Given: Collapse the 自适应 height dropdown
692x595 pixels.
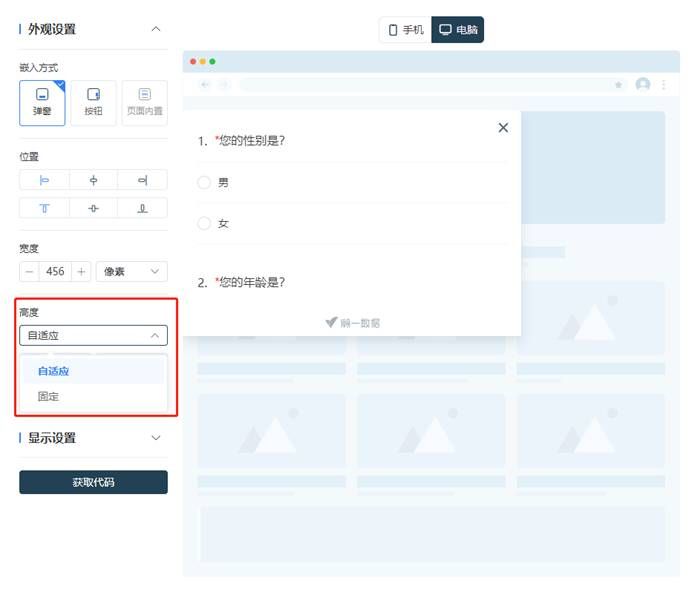Looking at the screenshot, I should [93, 335].
